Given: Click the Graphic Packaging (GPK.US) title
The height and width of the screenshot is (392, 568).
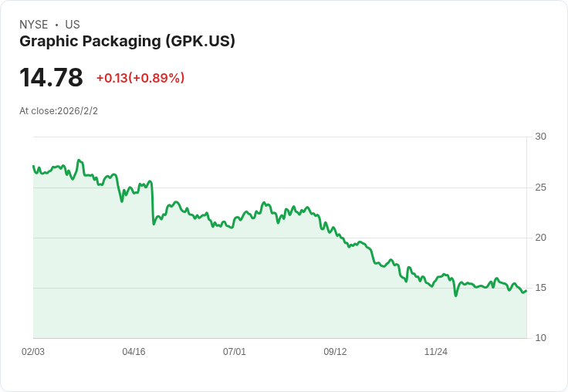Looking at the screenshot, I should tap(127, 42).
